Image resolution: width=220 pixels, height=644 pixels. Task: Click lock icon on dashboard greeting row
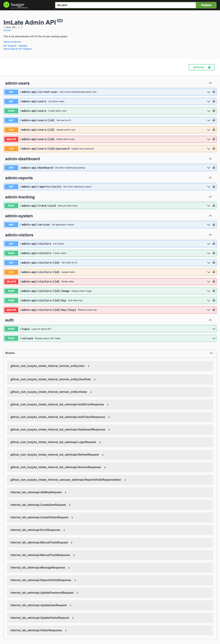[214, 167]
